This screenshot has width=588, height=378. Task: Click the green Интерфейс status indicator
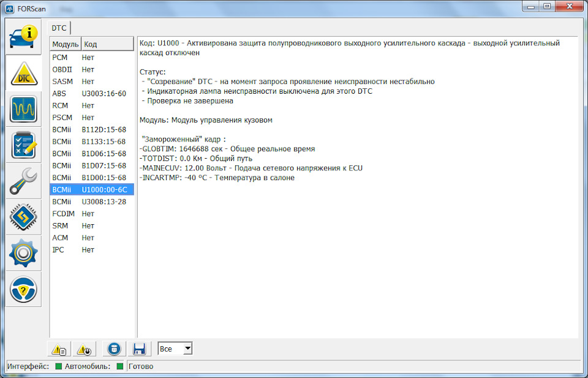click(59, 366)
